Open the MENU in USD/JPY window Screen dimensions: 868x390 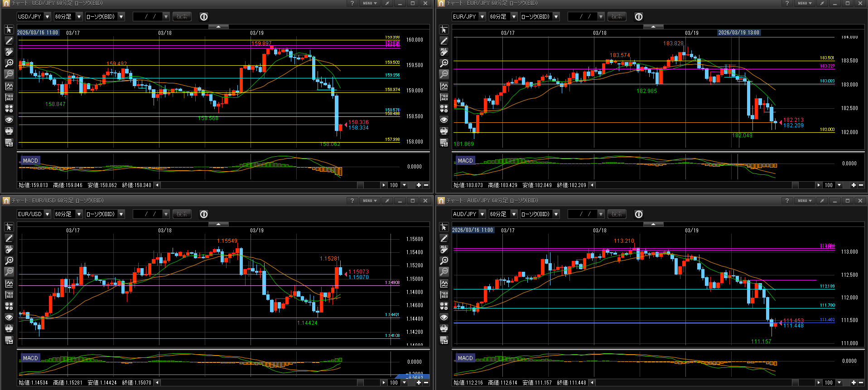point(370,4)
